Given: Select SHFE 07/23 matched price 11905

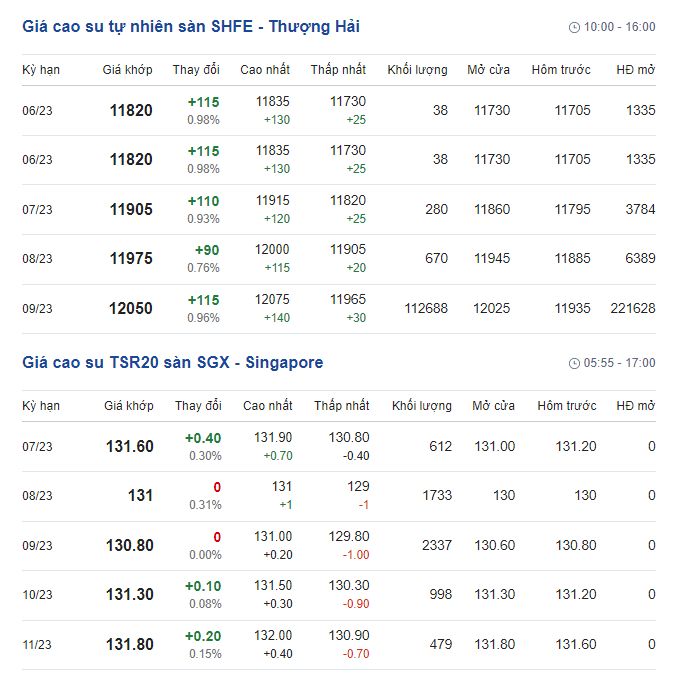Looking at the screenshot, I should (x=131, y=210).
